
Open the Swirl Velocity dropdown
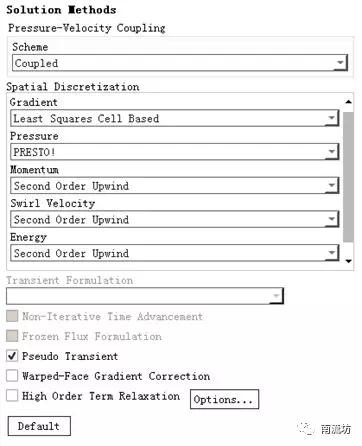(x=331, y=219)
